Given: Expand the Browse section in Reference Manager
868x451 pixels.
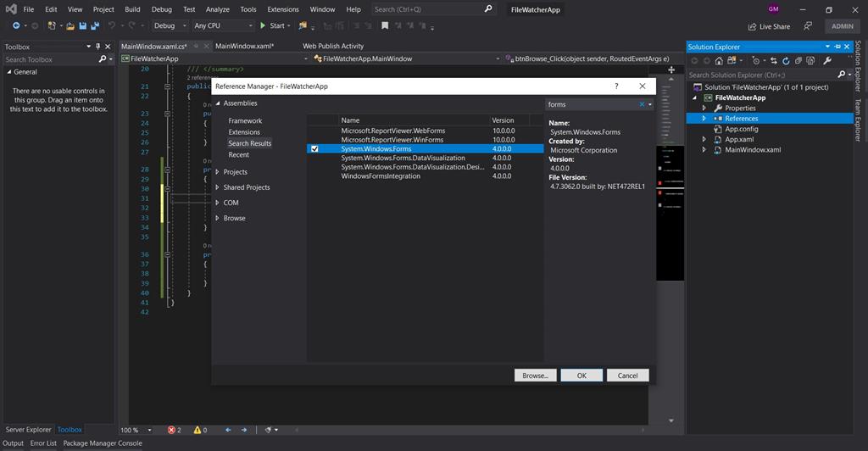Looking at the screenshot, I should click(217, 219).
